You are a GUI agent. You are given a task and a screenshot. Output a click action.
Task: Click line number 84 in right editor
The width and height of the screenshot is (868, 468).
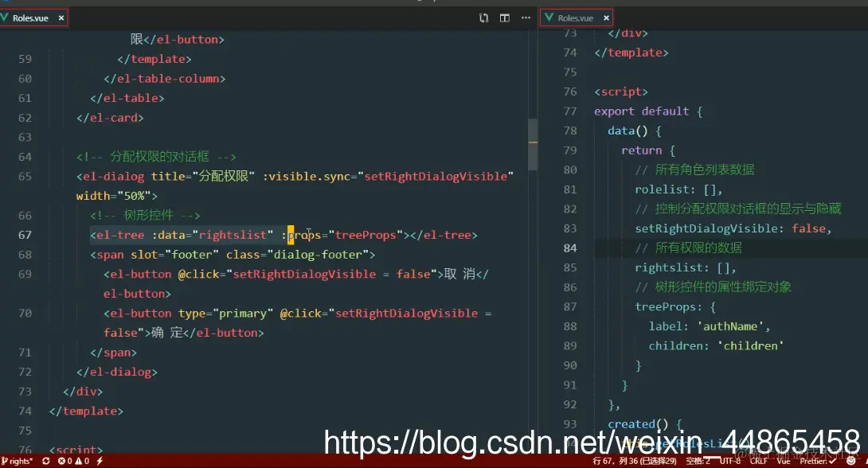point(570,248)
